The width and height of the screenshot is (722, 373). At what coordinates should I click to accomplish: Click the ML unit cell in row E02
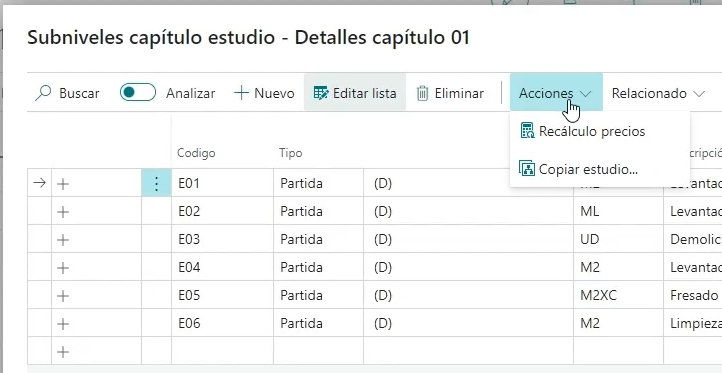(x=618, y=211)
